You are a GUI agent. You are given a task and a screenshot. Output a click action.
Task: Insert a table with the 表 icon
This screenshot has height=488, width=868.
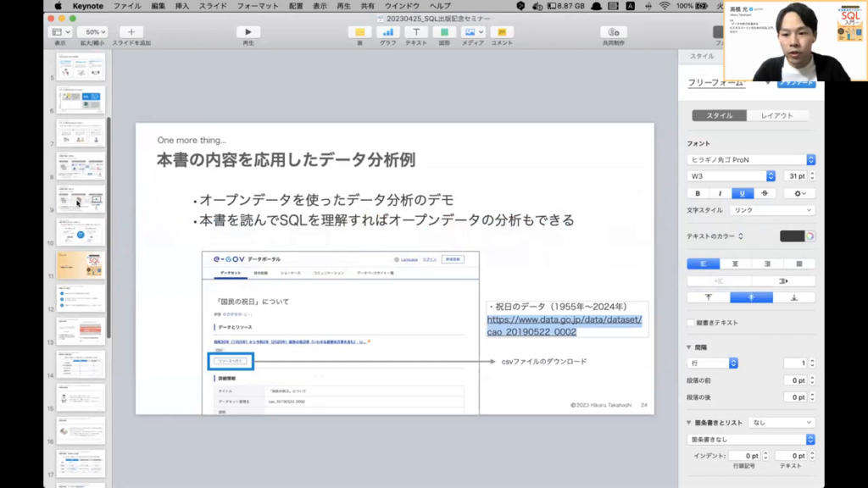pos(359,32)
